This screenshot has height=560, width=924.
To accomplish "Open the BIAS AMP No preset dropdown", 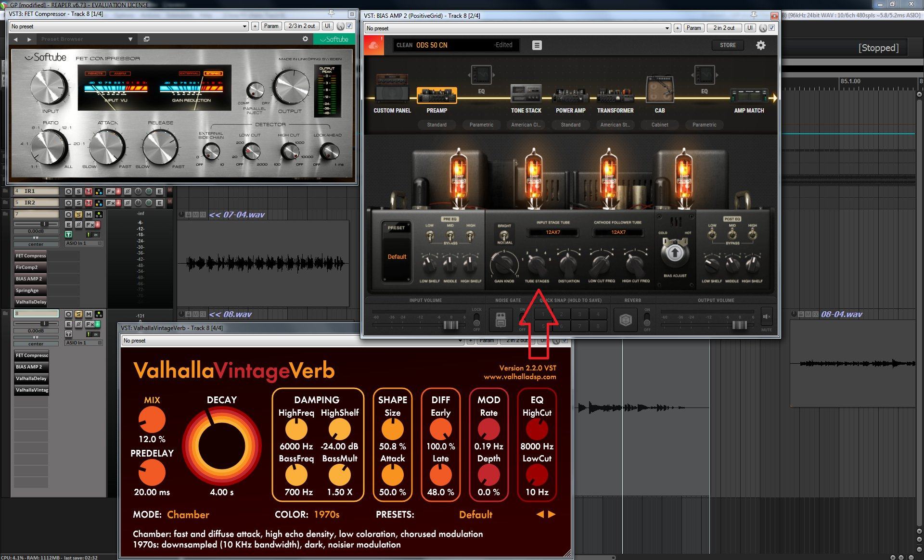I will [x=667, y=28].
